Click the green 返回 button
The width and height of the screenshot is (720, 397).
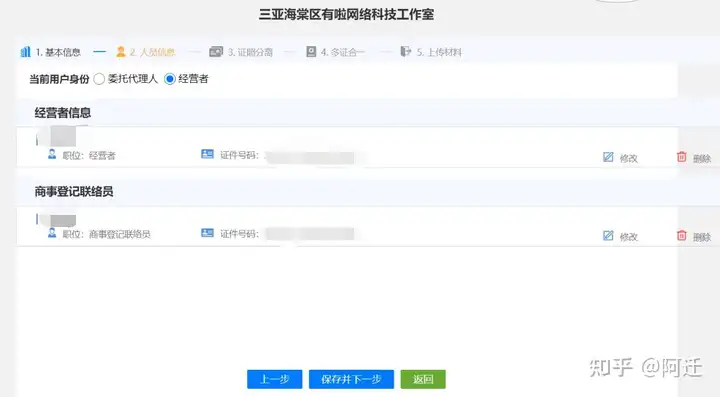pos(423,379)
